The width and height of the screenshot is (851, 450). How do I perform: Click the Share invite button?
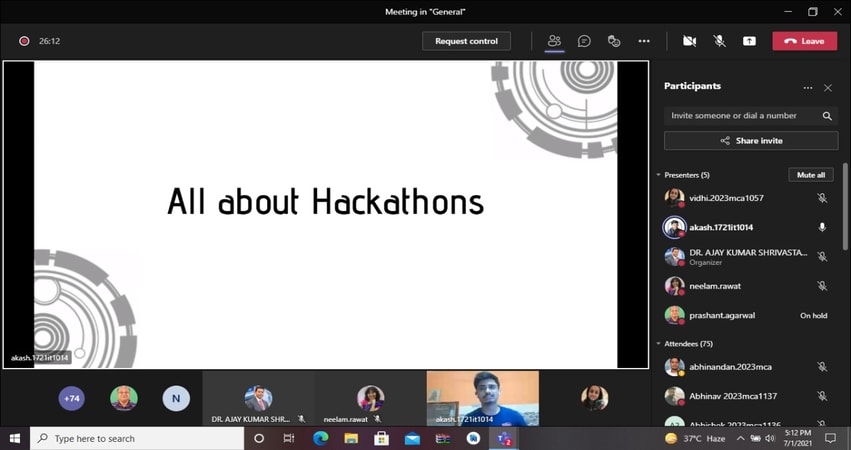[751, 141]
